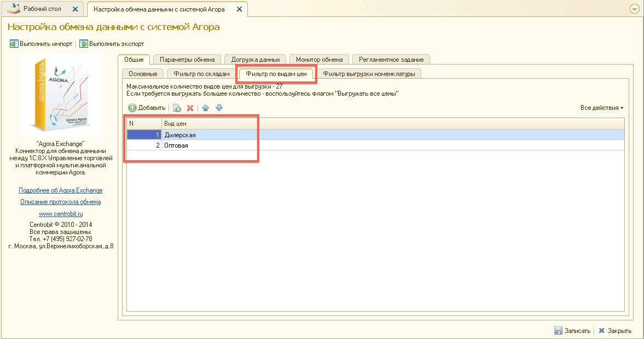
Task: Run export via Выполнить экспорт
Action: (112, 44)
